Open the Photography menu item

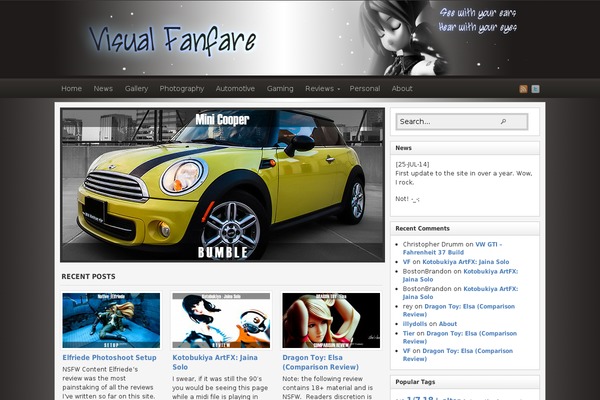(x=182, y=88)
